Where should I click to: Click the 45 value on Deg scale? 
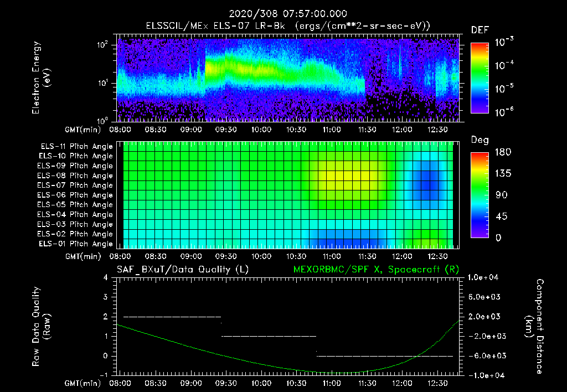[501, 216]
